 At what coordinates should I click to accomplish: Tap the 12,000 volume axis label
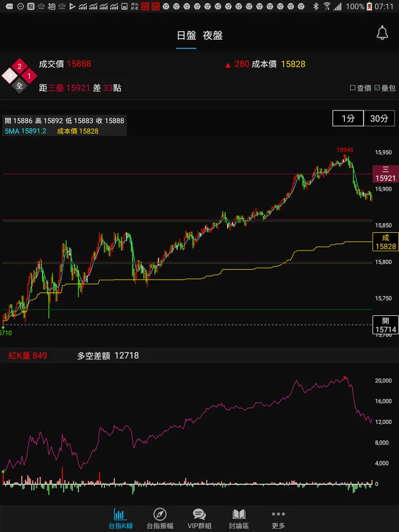click(x=383, y=422)
